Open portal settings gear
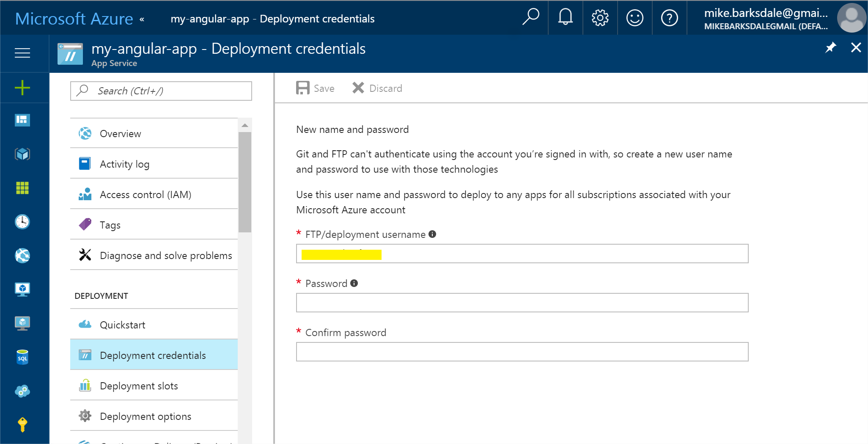The height and width of the screenshot is (444, 868). 600,18
